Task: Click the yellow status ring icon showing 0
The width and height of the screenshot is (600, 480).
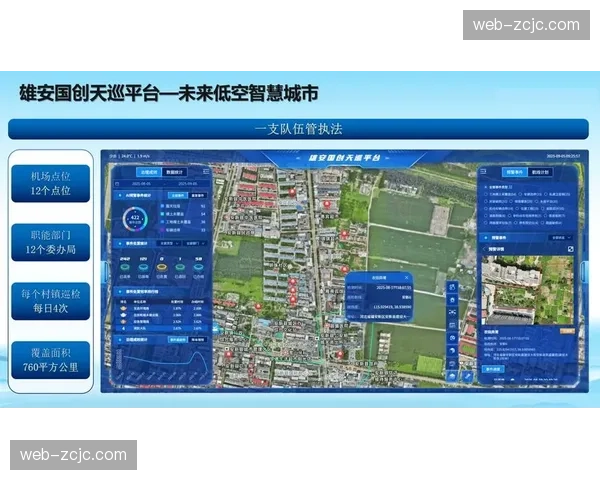Action: point(161,268)
